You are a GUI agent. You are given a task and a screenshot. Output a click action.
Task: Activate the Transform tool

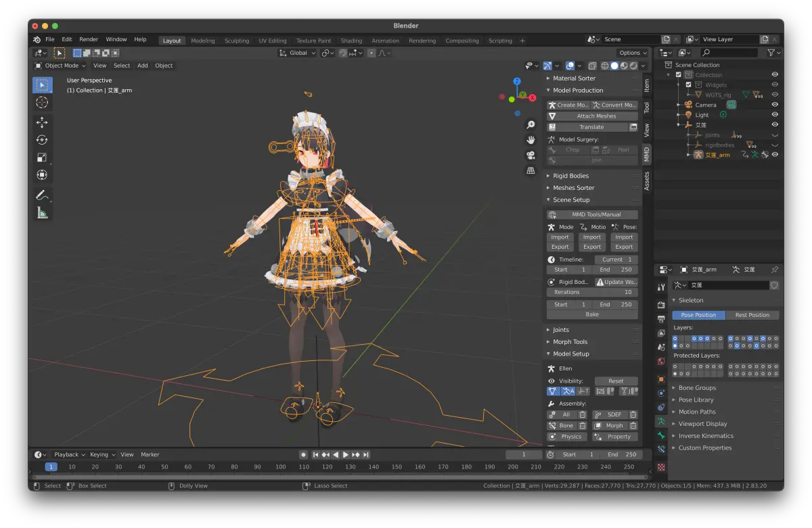[42, 175]
